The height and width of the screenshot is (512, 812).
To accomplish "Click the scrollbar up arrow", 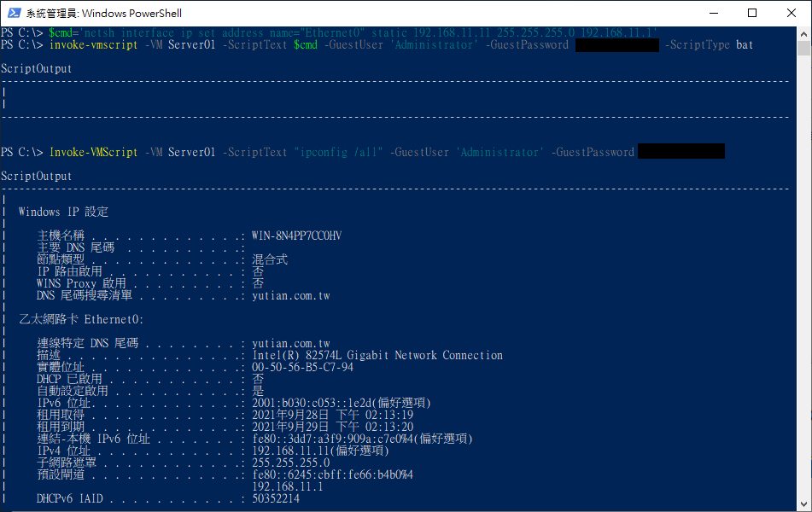I will [803, 34].
